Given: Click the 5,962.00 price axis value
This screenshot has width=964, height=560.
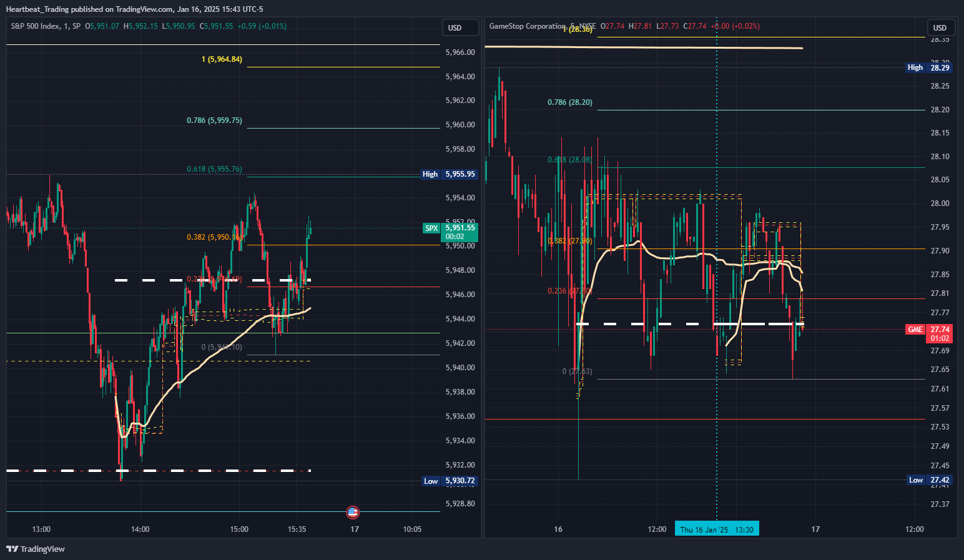Looking at the screenshot, I should click(x=460, y=101).
